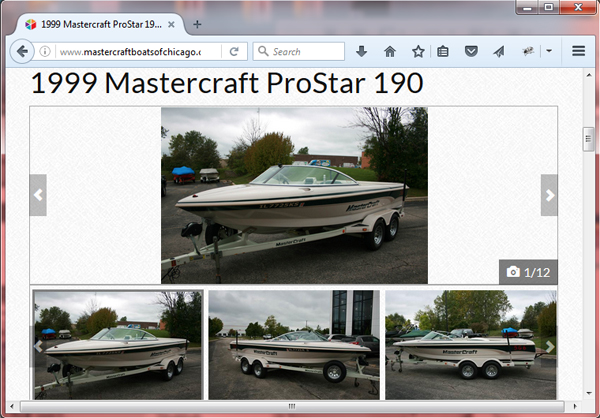Viewport: 600px width, 418px height.
Task: Select the third thumbnail showing boat side profile
Action: tap(471, 345)
